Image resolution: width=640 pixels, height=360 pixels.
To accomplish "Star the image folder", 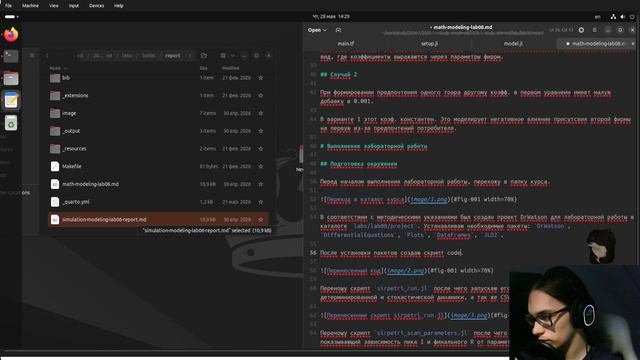I will tap(261, 113).
